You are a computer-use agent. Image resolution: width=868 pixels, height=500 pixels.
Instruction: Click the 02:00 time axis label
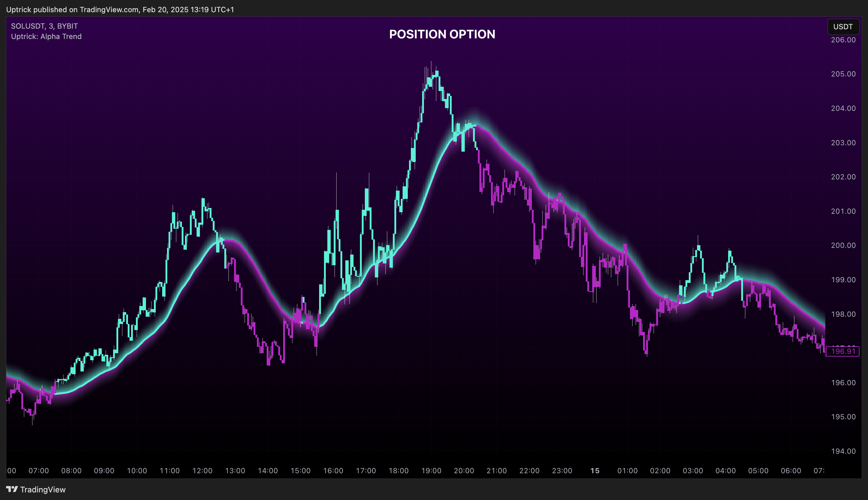660,470
